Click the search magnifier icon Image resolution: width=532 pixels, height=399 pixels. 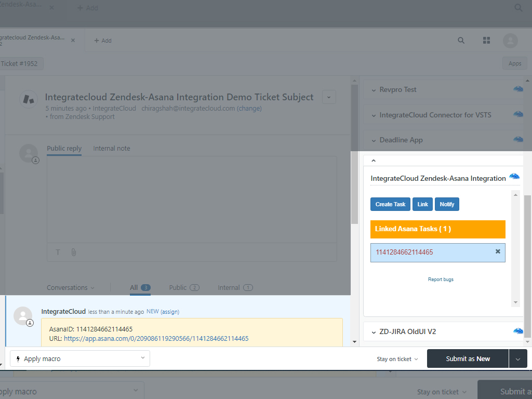(461, 41)
